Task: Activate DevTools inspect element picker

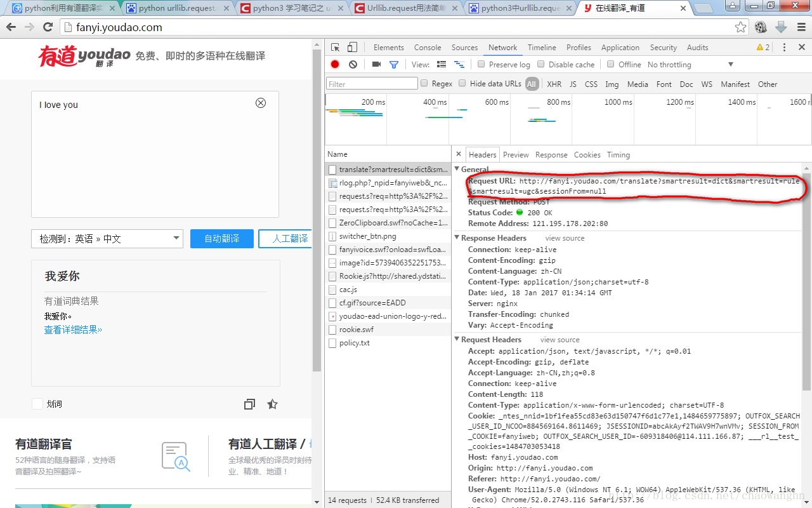Action: click(336, 48)
